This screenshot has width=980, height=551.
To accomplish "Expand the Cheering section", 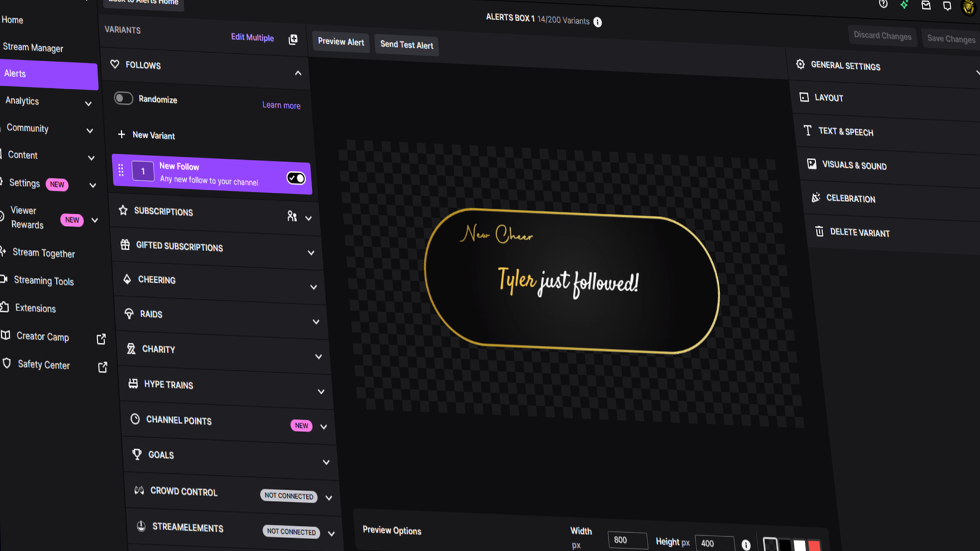I will (314, 287).
